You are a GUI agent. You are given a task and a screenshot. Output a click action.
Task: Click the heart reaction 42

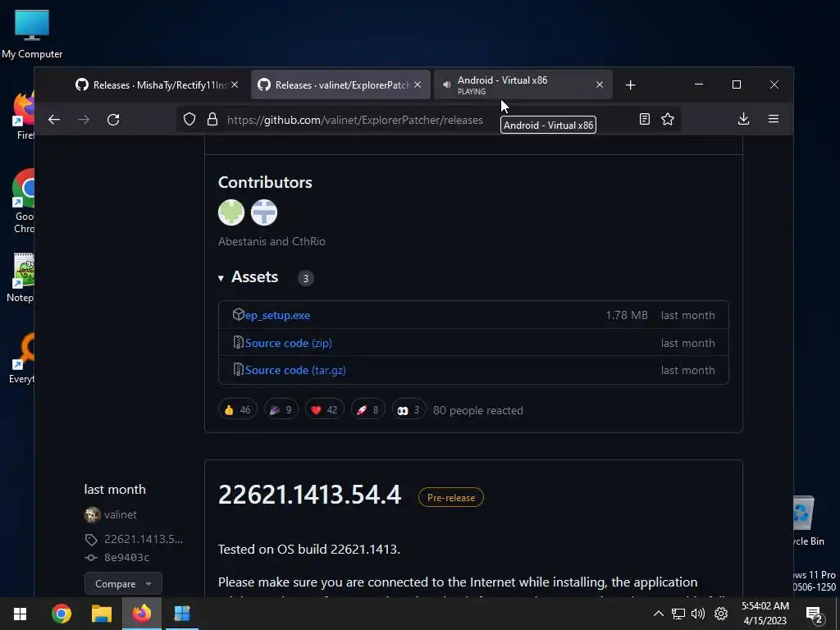click(x=324, y=410)
